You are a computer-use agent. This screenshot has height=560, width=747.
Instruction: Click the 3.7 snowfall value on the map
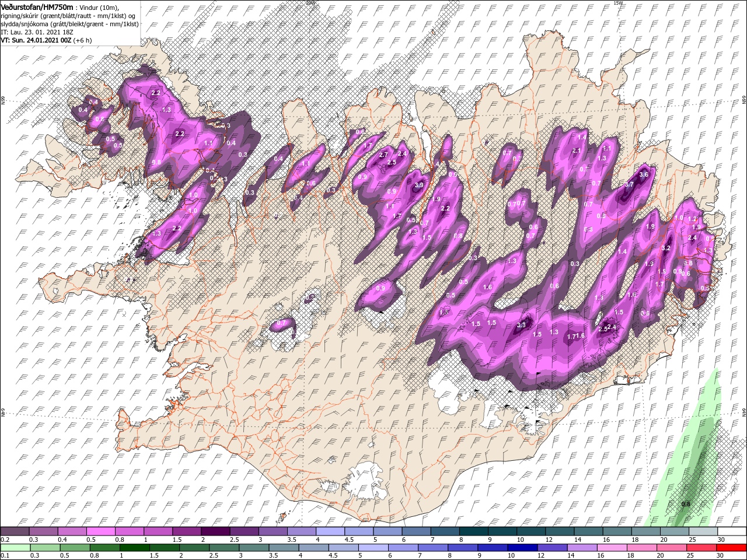pyautogui.click(x=629, y=184)
